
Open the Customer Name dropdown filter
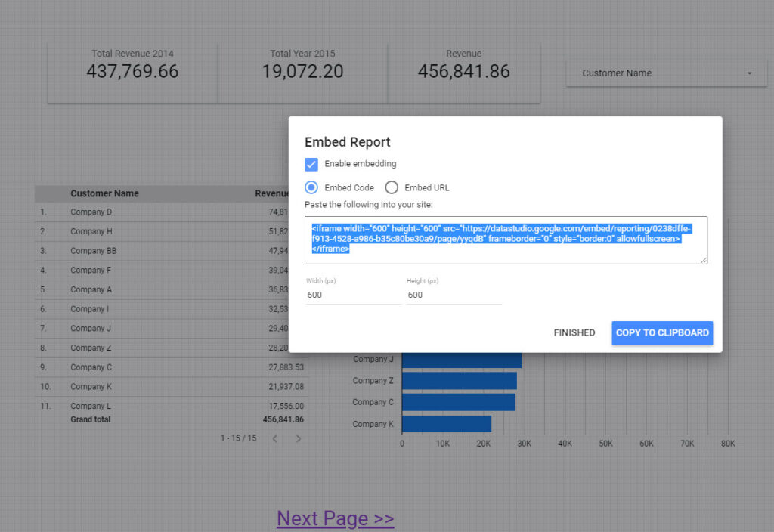(667, 73)
